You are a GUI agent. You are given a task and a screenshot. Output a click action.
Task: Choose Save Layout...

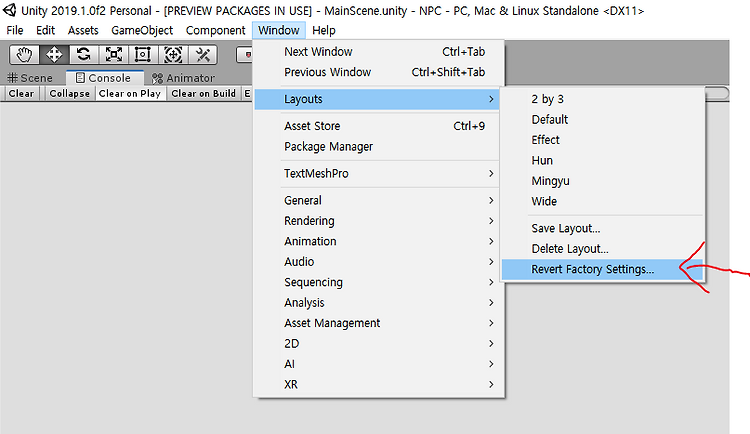click(x=602, y=228)
